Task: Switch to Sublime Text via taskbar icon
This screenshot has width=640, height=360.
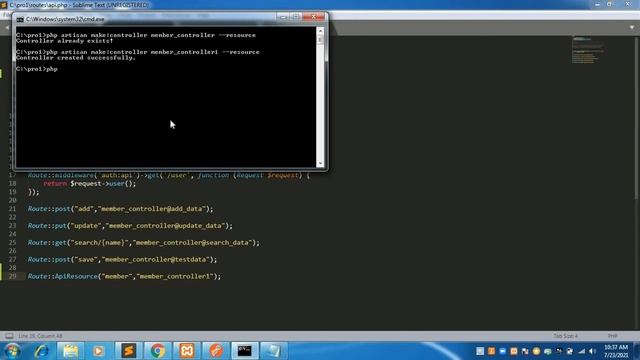Action: 129,351
